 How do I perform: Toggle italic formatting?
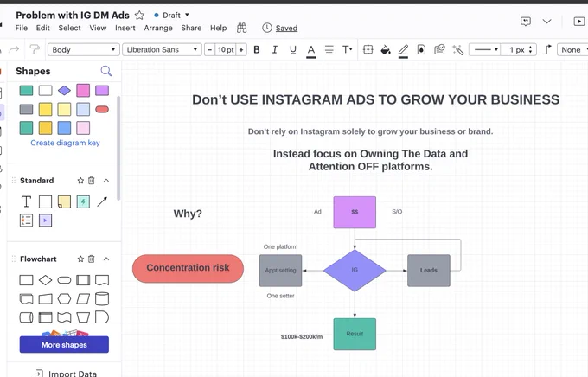point(275,49)
